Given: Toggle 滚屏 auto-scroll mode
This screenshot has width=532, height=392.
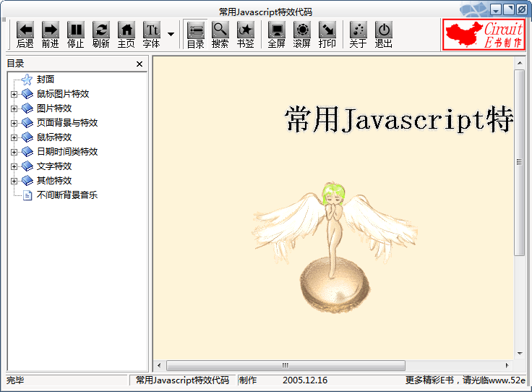Looking at the screenshot, I should pos(302,30).
